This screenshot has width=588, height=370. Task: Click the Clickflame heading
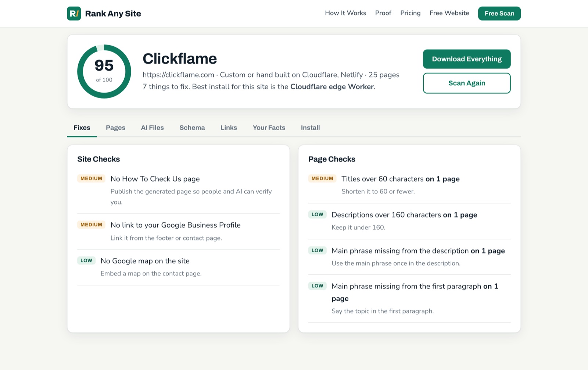point(180,59)
